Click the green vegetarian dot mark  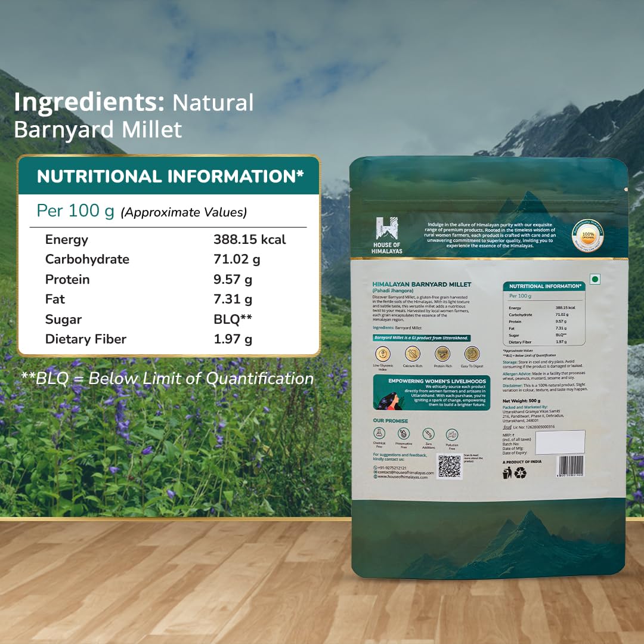595,279
